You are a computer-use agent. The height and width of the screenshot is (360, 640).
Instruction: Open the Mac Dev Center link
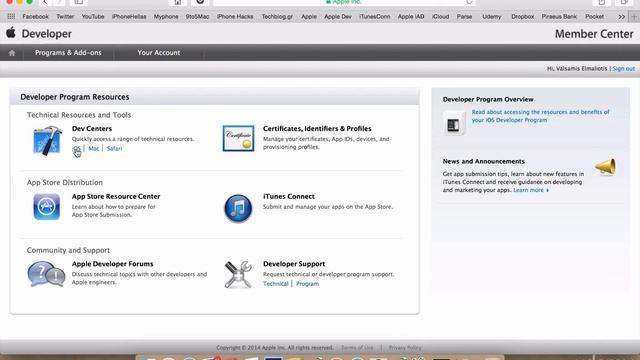tap(93, 149)
